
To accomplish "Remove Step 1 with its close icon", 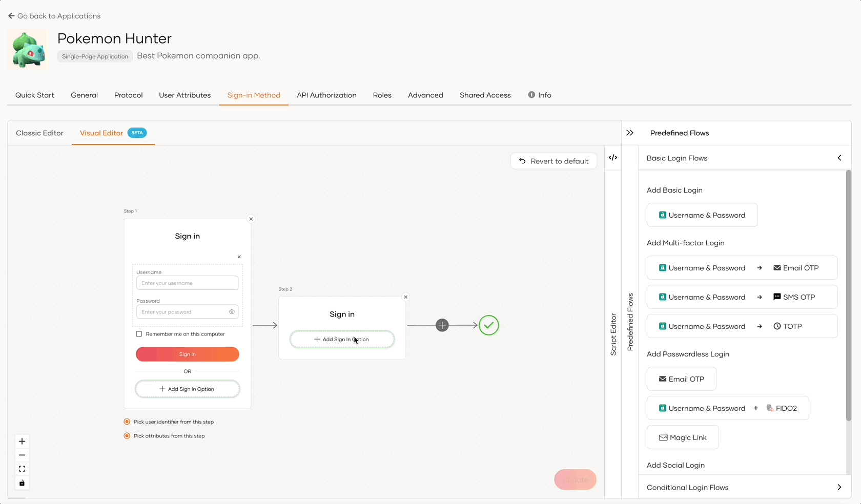I will pyautogui.click(x=251, y=219).
